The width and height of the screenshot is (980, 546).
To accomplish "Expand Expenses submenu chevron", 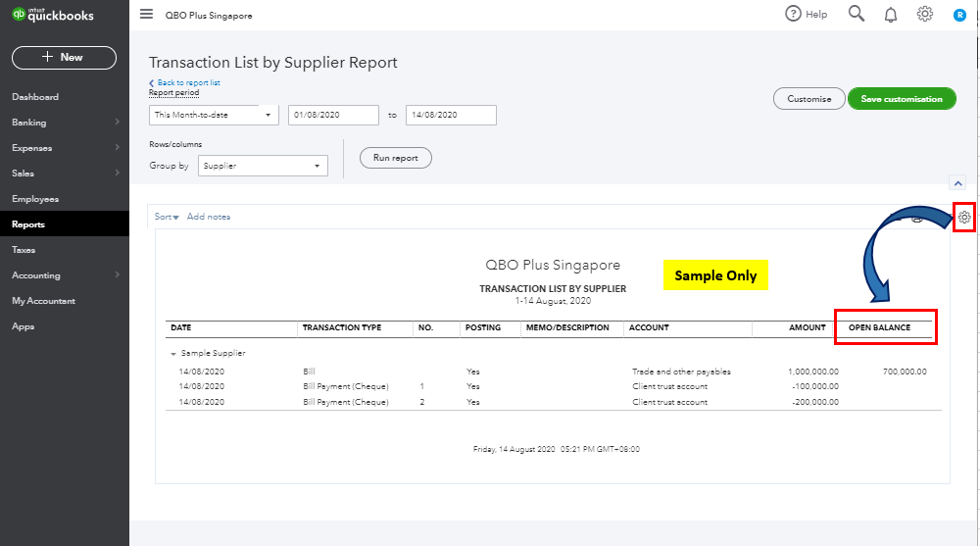I will (117, 148).
